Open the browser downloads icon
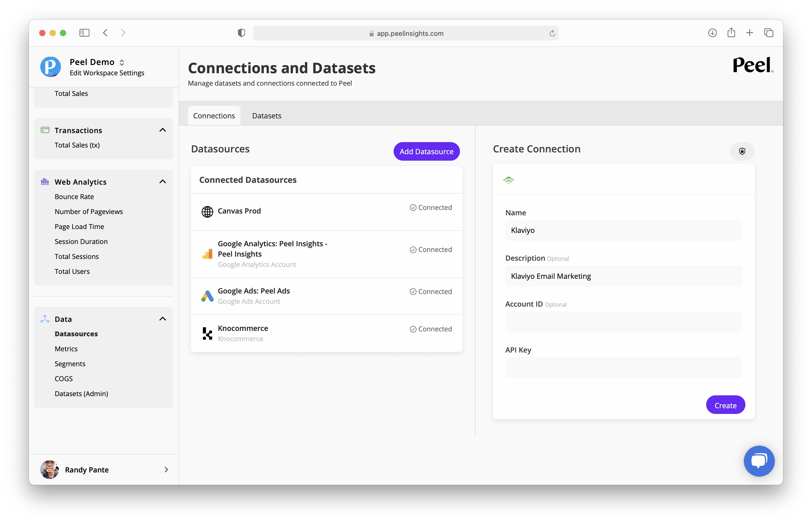This screenshot has height=523, width=812. click(x=712, y=33)
